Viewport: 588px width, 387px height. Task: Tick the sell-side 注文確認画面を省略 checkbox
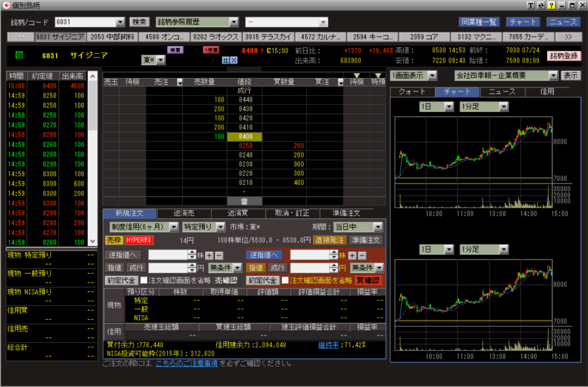coord(143,280)
